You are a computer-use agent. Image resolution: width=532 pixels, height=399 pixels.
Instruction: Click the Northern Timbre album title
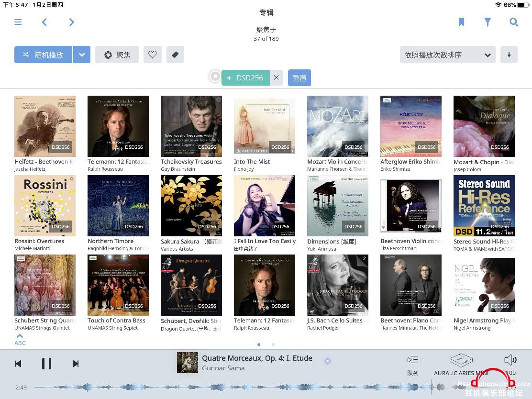click(111, 241)
